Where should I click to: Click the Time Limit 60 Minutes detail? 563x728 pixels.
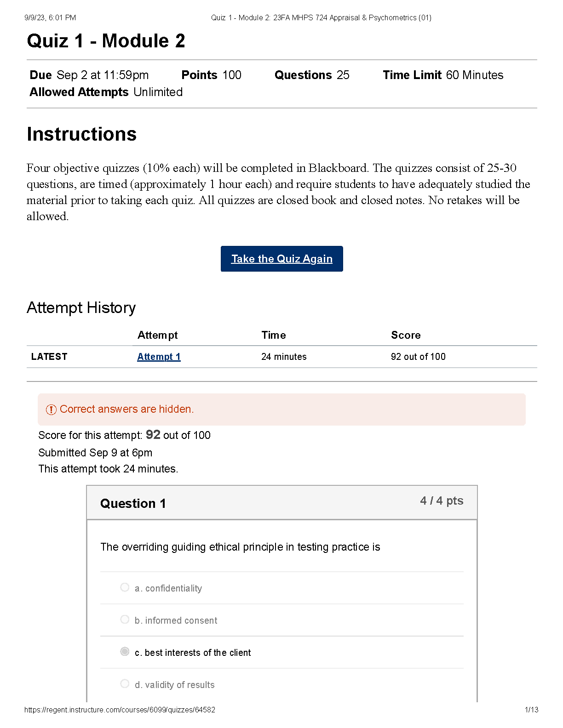click(x=443, y=75)
